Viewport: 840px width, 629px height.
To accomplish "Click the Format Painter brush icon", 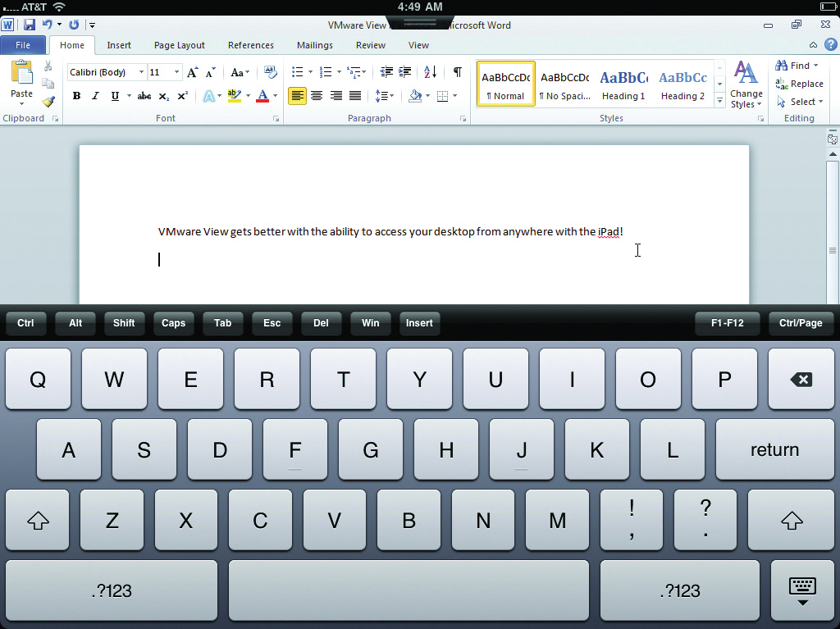I will [x=48, y=102].
